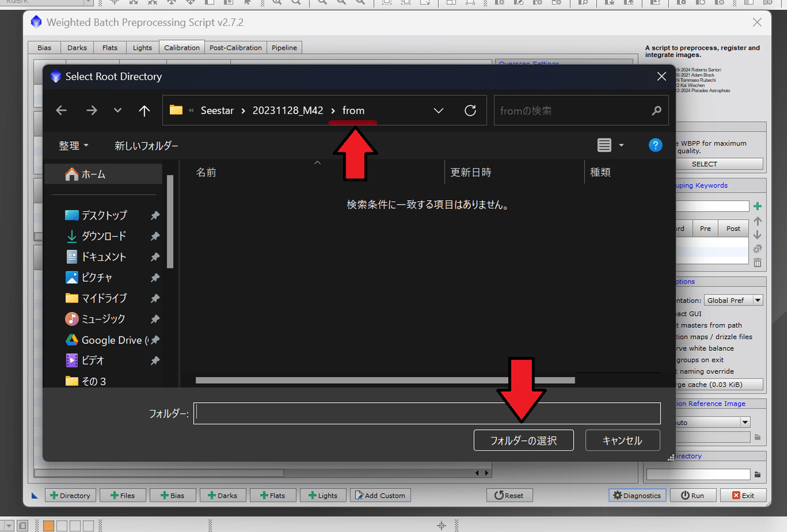This screenshot has height=532, width=787.
Task: Click the purge cache button in WBPP
Action: coord(718,384)
